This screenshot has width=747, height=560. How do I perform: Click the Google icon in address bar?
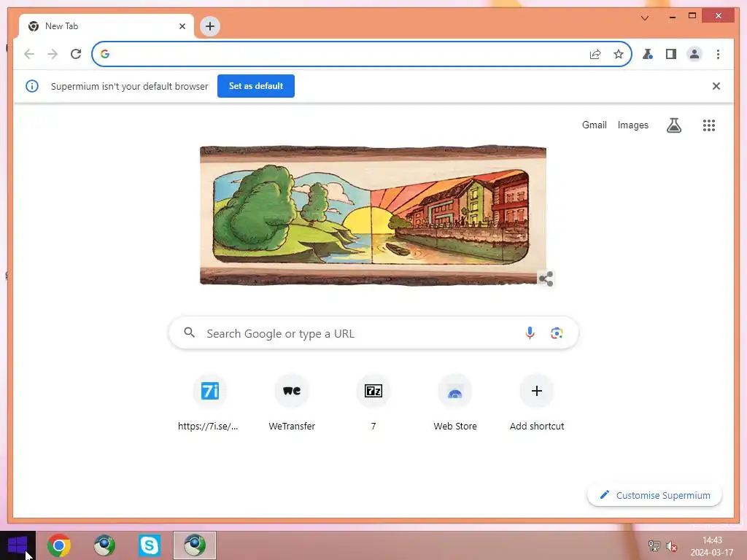[x=105, y=54]
